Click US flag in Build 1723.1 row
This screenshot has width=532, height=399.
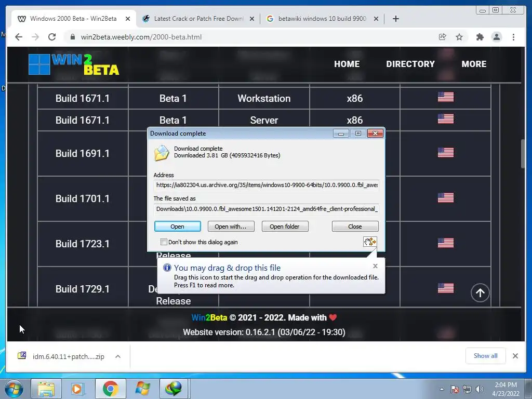click(445, 243)
